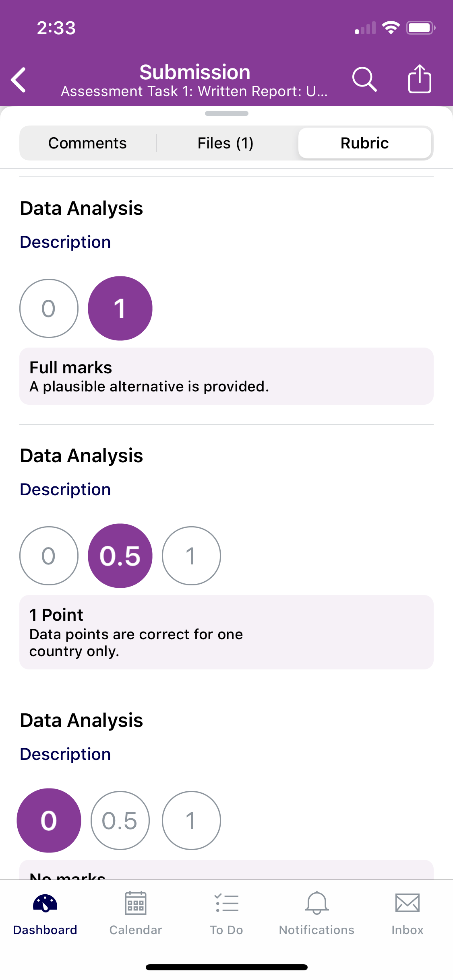Open the search magnifier icon
The image size is (453, 980).
364,79
